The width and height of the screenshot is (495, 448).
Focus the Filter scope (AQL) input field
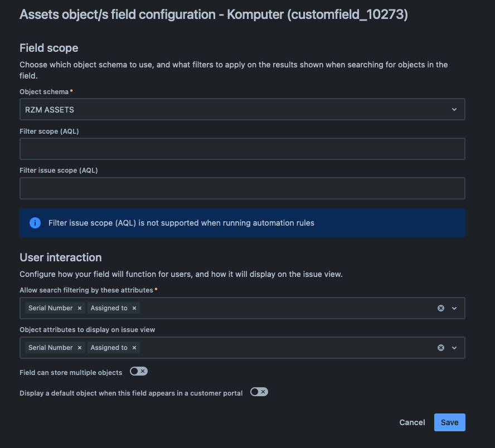[x=242, y=149]
